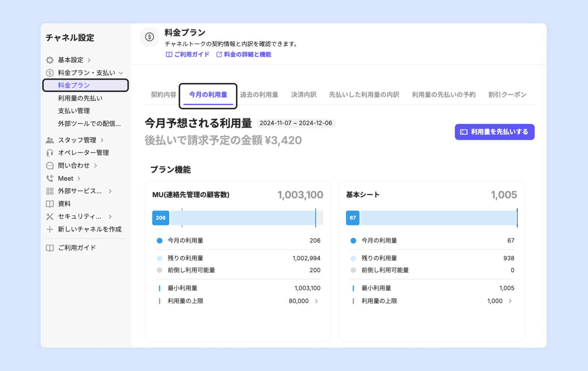
Task: Click the book icon beside 資料
Action: tap(50, 204)
